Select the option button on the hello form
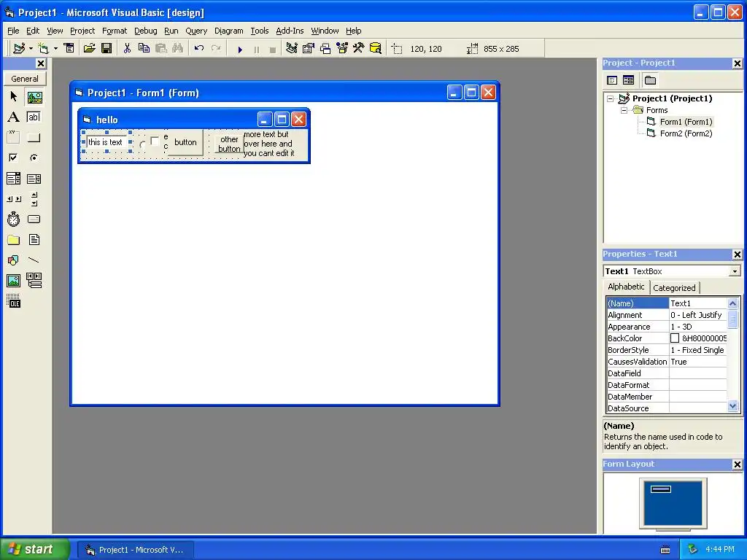The width and height of the screenshot is (747, 560). coord(142,144)
